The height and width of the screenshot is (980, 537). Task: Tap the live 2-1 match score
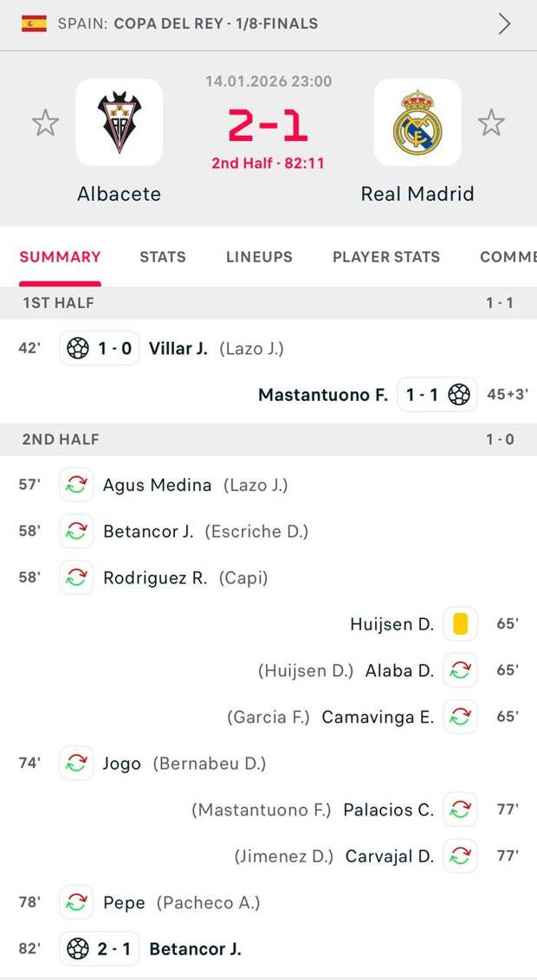point(268,126)
